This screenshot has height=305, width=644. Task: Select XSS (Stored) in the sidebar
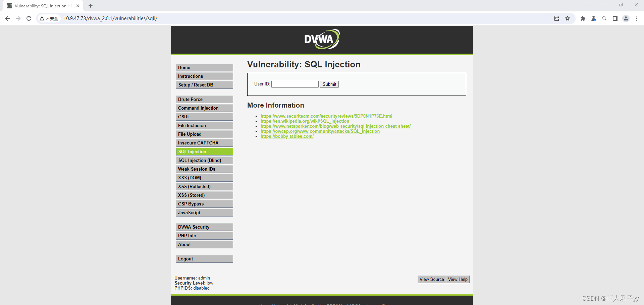205,195
